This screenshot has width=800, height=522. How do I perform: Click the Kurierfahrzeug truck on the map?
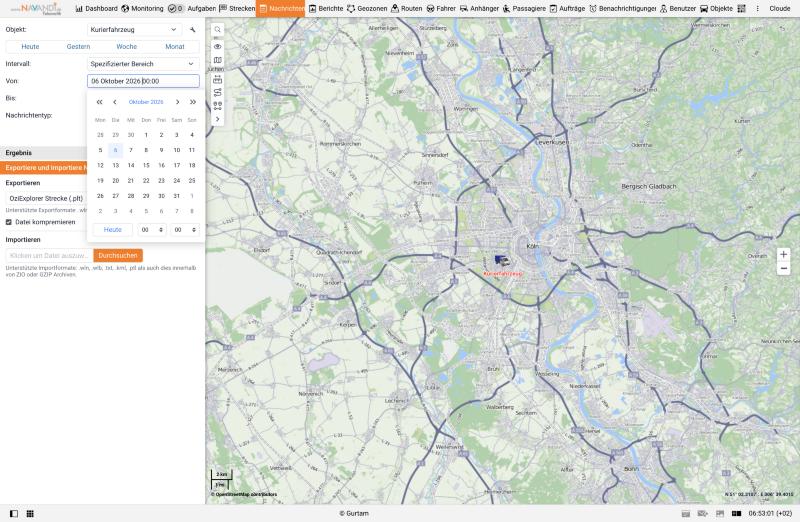coord(502,261)
